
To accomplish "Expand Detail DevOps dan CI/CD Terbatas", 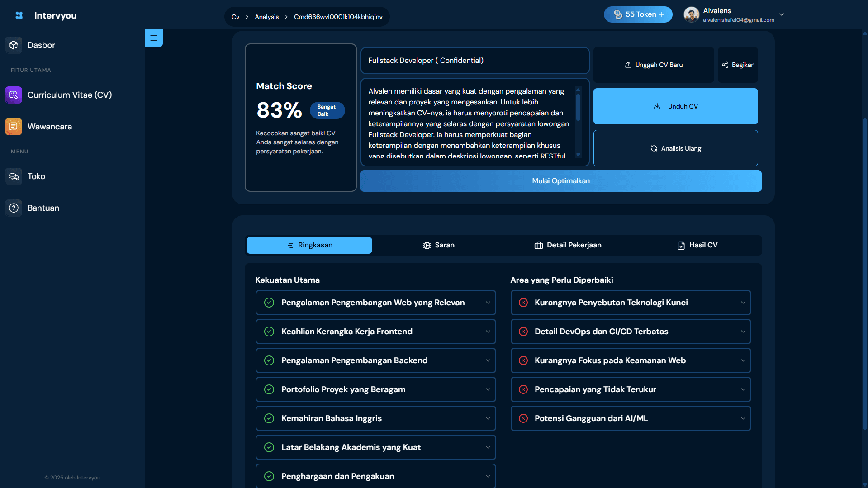I will tap(631, 332).
